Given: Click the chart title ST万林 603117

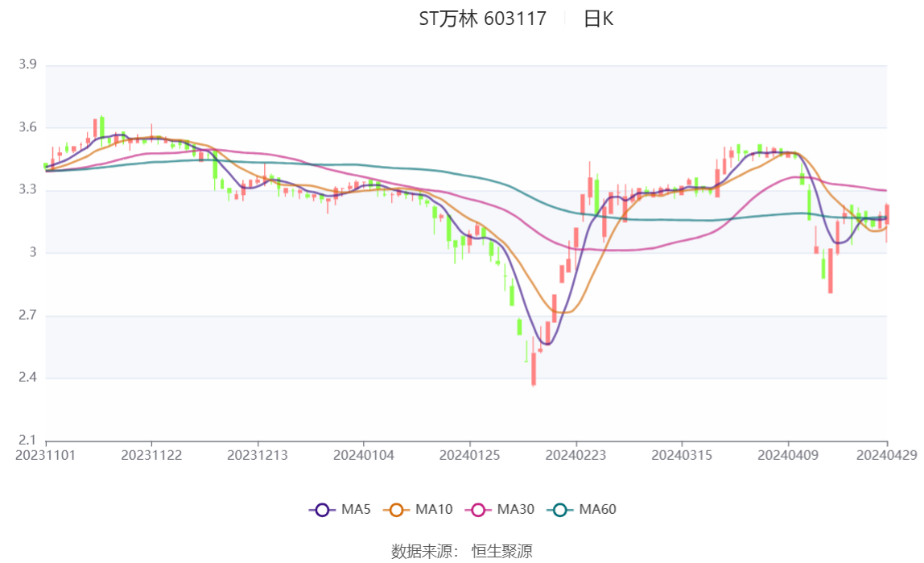Looking at the screenshot, I should pyautogui.click(x=483, y=19).
